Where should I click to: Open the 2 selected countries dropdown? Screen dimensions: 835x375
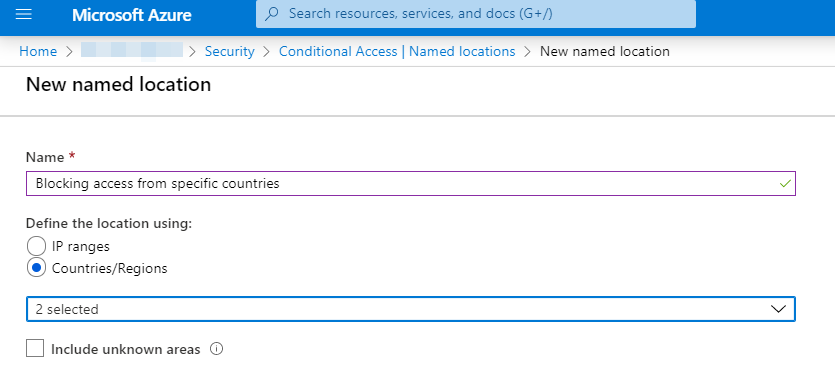point(411,309)
